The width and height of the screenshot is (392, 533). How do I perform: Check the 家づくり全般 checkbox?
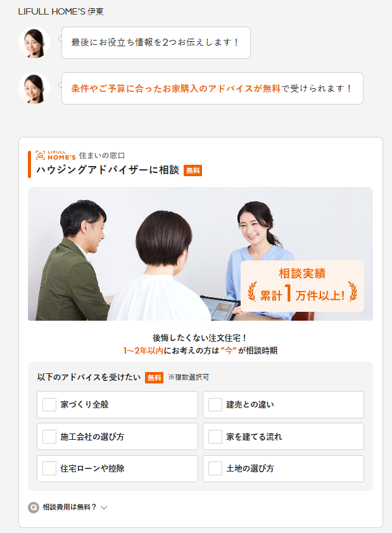(x=49, y=404)
